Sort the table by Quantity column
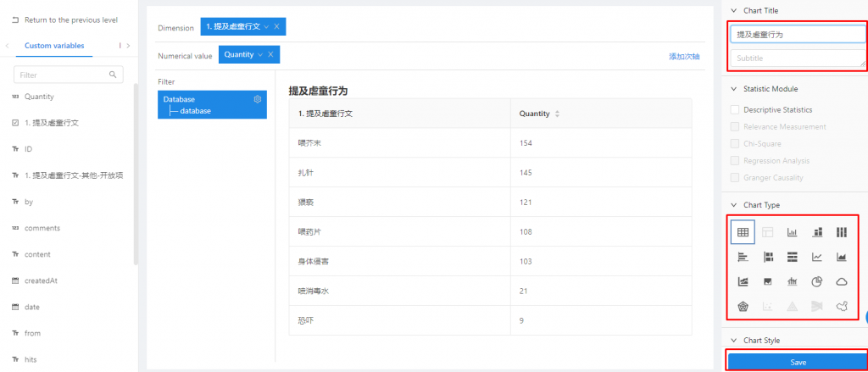 558,114
